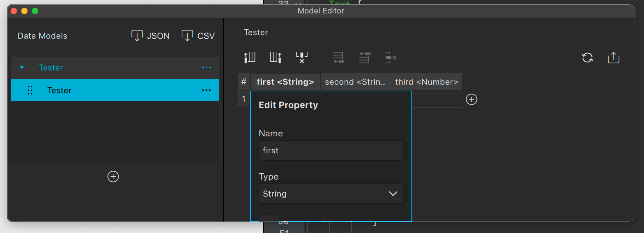The width and height of the screenshot is (644, 233).
Task: Click the refresh data icon
Action: tap(587, 58)
